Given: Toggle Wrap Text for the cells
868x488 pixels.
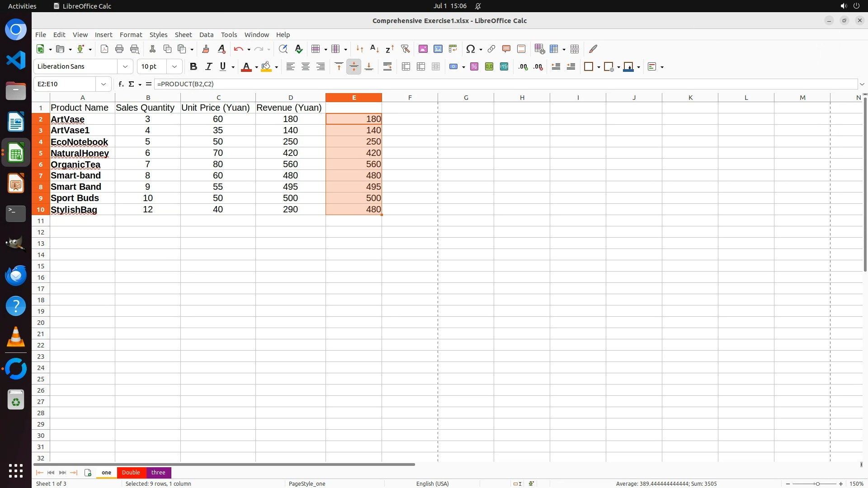Looking at the screenshot, I should tap(387, 66).
